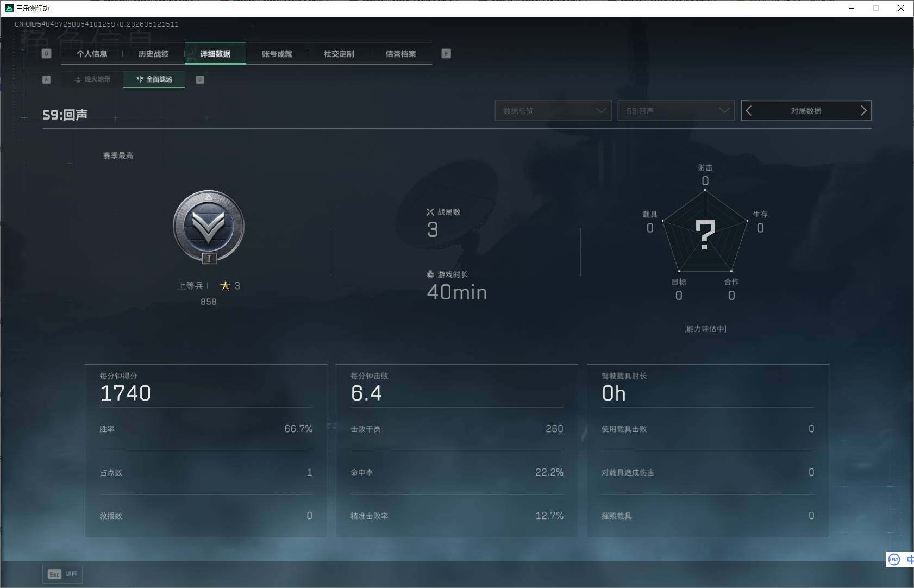Click the iFly input method tray icon
Viewport: 914px width, 588px height.
pos(894,559)
